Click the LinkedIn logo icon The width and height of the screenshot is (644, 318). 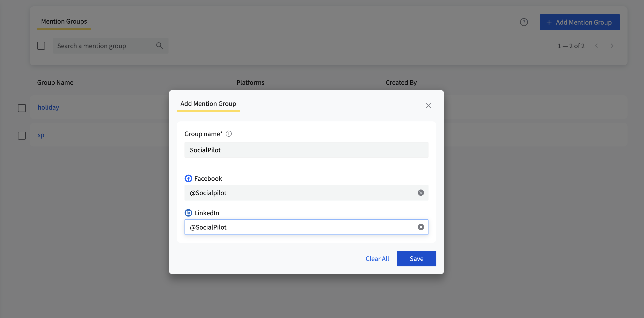(188, 213)
